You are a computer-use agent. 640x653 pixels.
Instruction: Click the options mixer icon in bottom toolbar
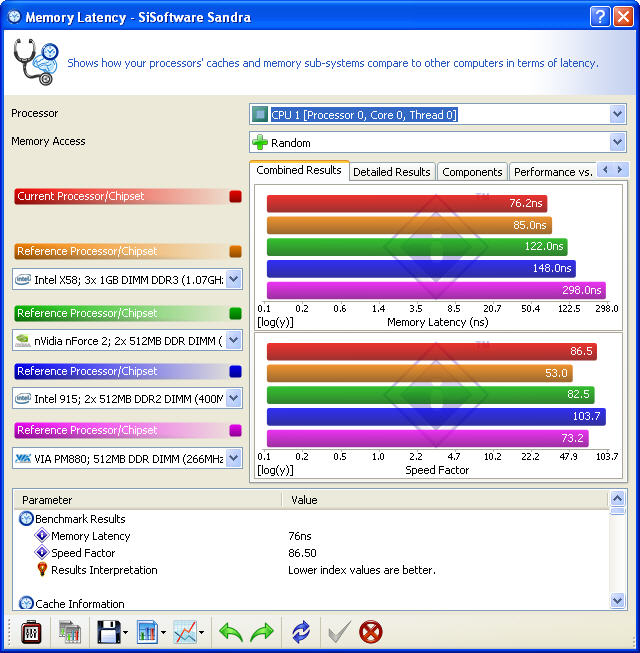tap(31, 632)
